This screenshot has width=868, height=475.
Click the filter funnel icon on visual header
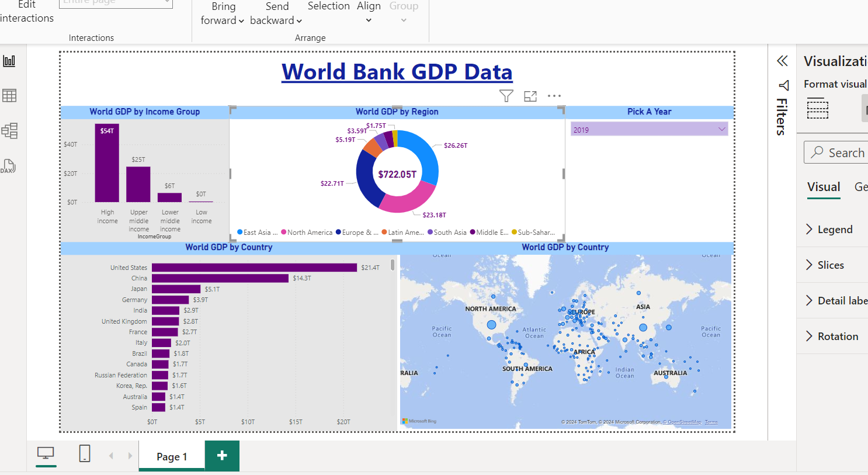(x=506, y=96)
